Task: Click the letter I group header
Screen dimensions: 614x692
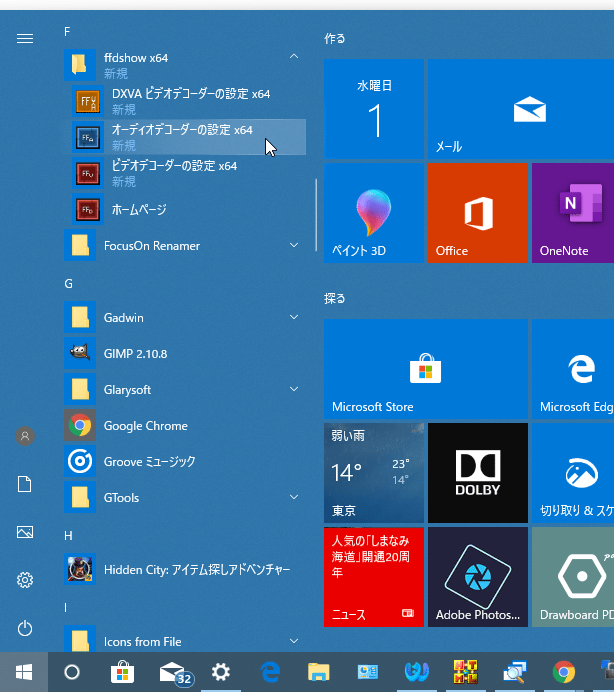Action: tap(65, 608)
